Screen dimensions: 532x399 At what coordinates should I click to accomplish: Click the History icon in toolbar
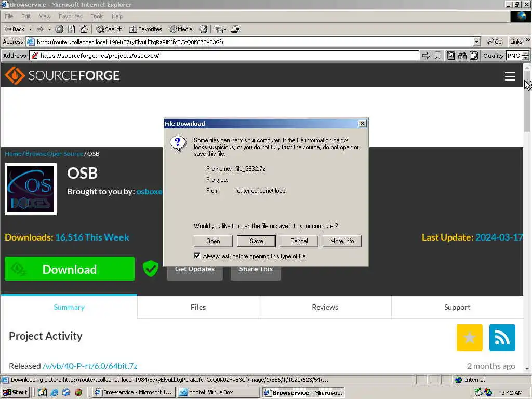click(x=203, y=29)
